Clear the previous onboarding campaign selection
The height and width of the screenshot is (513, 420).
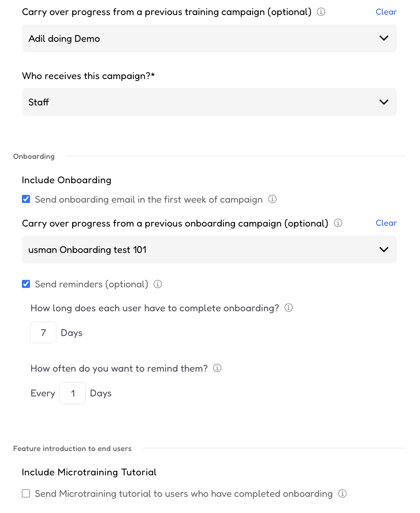tap(386, 223)
